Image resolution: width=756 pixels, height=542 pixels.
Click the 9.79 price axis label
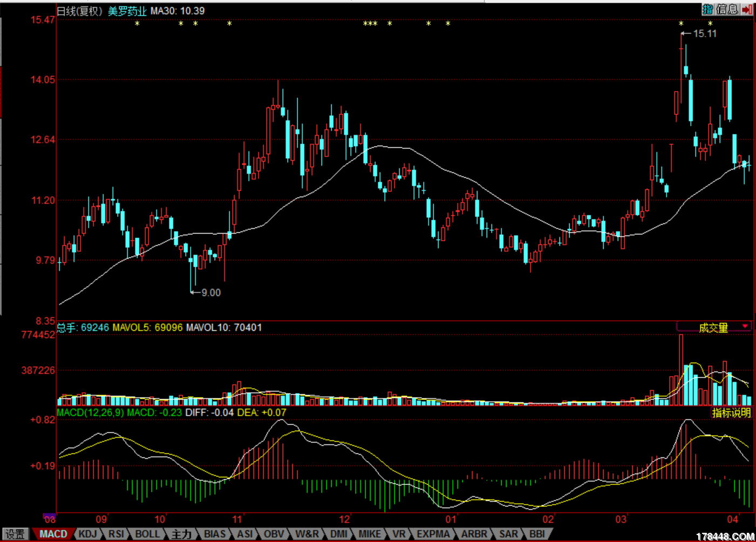click(45, 261)
